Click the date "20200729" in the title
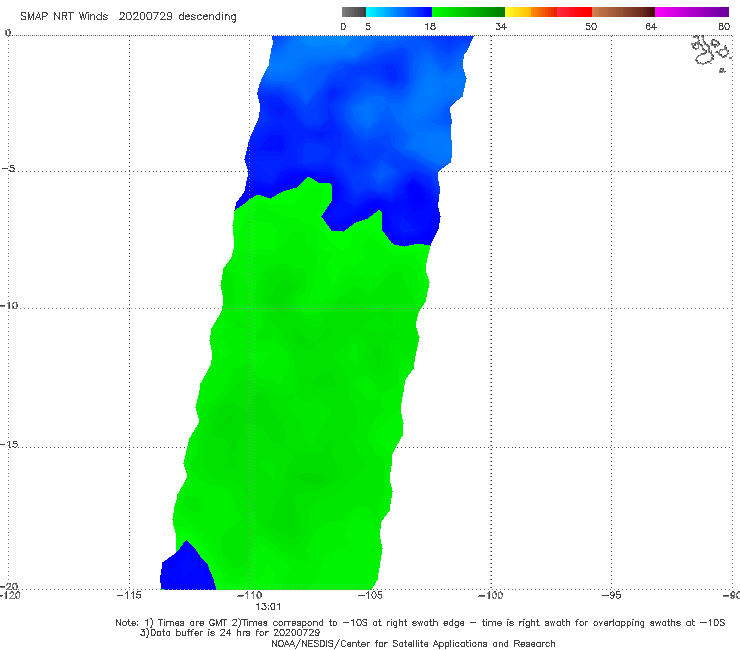 145,17
